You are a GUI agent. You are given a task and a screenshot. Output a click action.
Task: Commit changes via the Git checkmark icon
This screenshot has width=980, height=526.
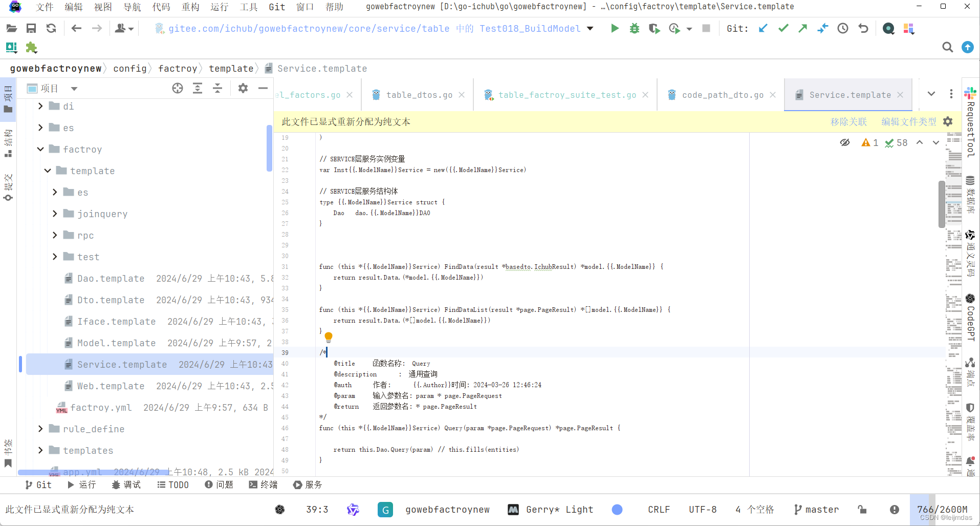[x=782, y=29]
